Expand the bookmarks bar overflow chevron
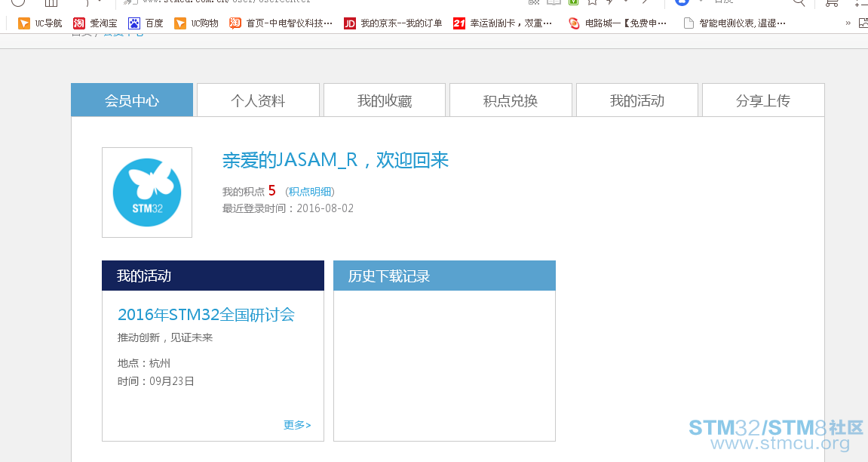 (848, 23)
